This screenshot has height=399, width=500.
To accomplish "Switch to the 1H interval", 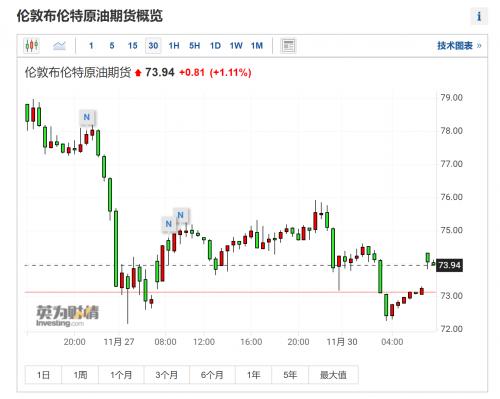I will tap(174, 46).
